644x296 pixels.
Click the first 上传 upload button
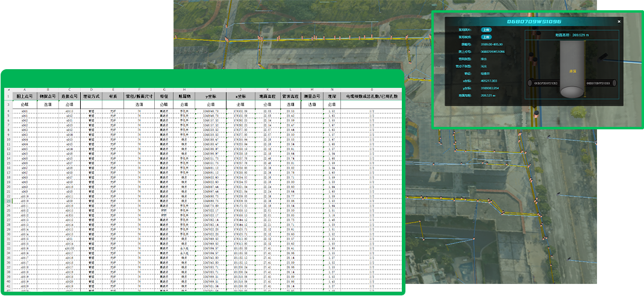click(x=486, y=29)
